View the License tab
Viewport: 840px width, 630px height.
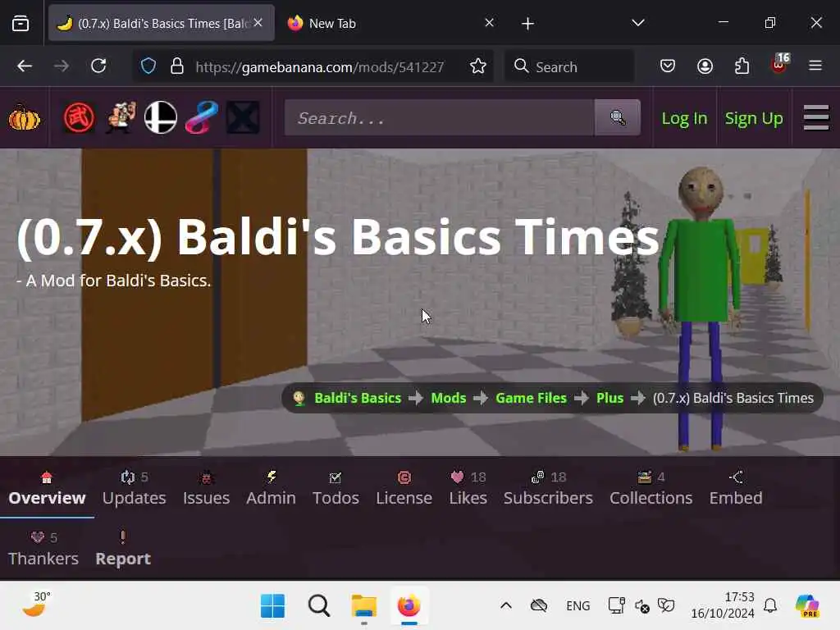coord(404,489)
